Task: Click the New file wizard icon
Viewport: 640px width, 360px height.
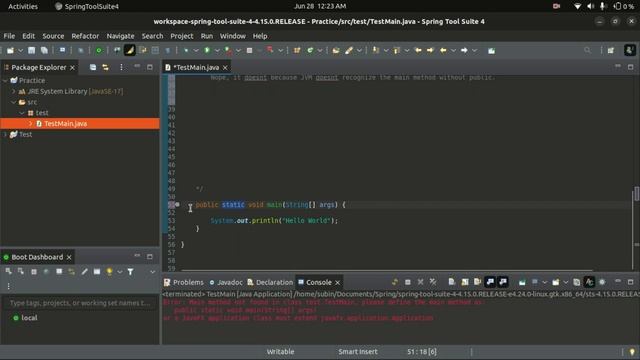Action: coord(10,50)
